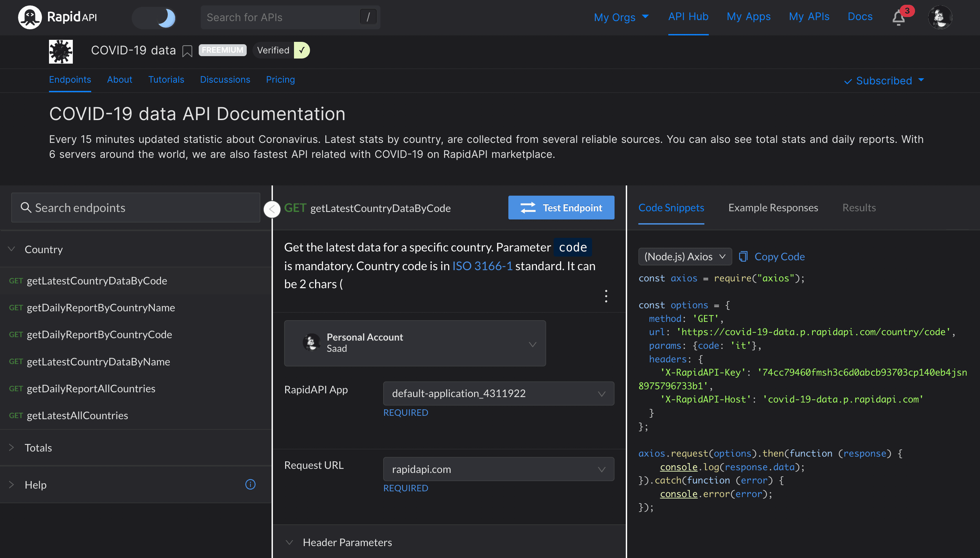This screenshot has height=558, width=980.
Task: Open the My Orgs dropdown
Action: click(x=621, y=17)
